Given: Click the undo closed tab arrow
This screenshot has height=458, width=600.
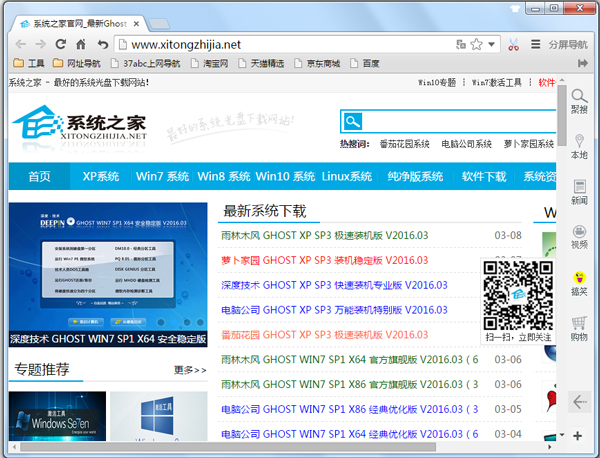Looking at the screenshot, I should [102, 44].
